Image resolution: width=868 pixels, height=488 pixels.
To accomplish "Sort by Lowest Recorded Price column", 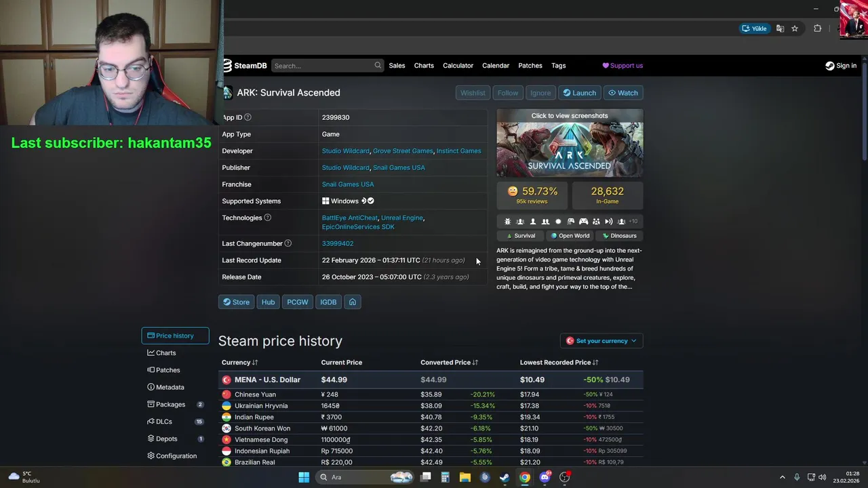I will tap(558, 363).
